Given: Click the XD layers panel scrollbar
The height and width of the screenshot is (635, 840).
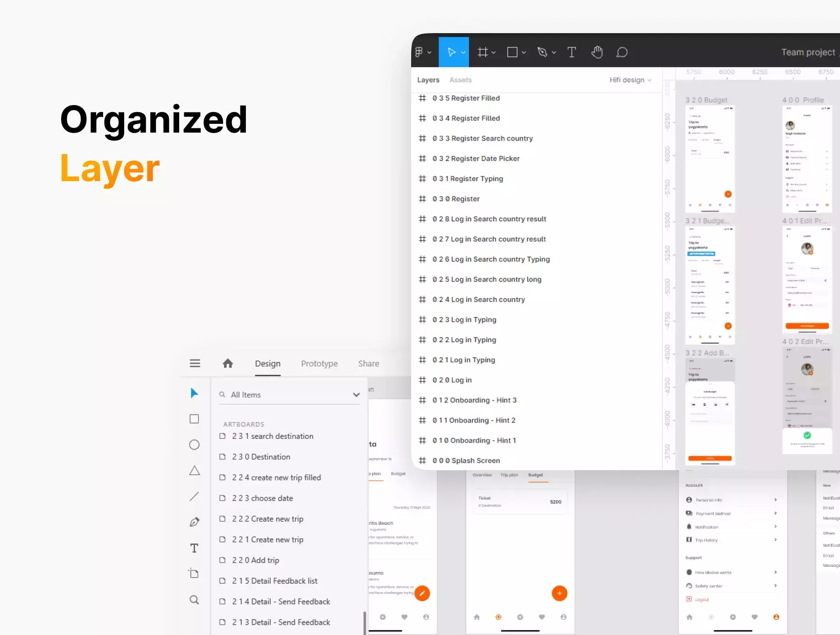Looking at the screenshot, I should (x=364, y=623).
